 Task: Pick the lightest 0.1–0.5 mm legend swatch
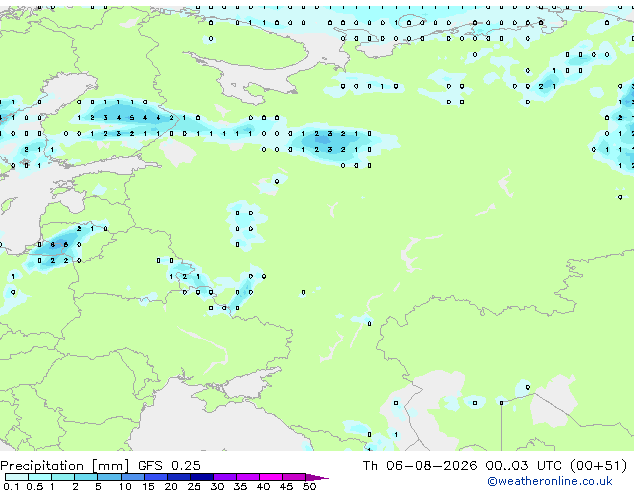17,477
